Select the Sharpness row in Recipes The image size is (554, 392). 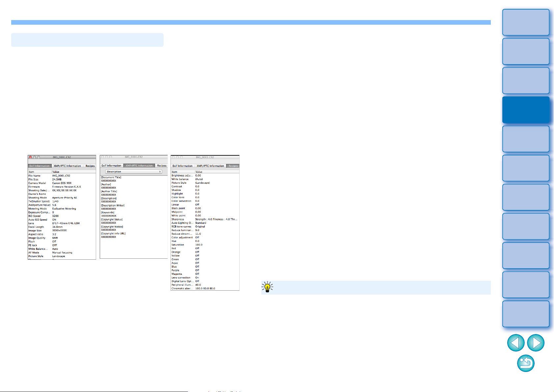click(x=205, y=219)
